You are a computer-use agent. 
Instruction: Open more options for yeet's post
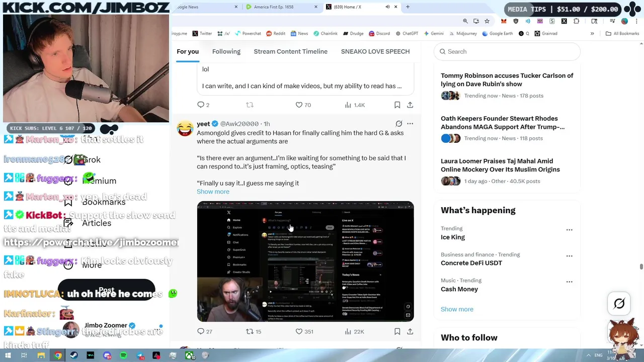tap(410, 124)
